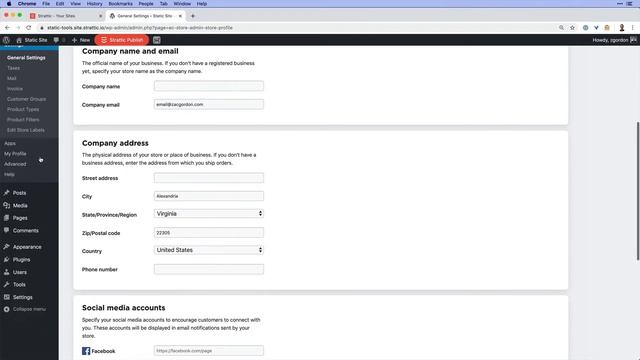Open the Chrome File menu
The width and height of the screenshot is (640, 360).
[46, 4]
